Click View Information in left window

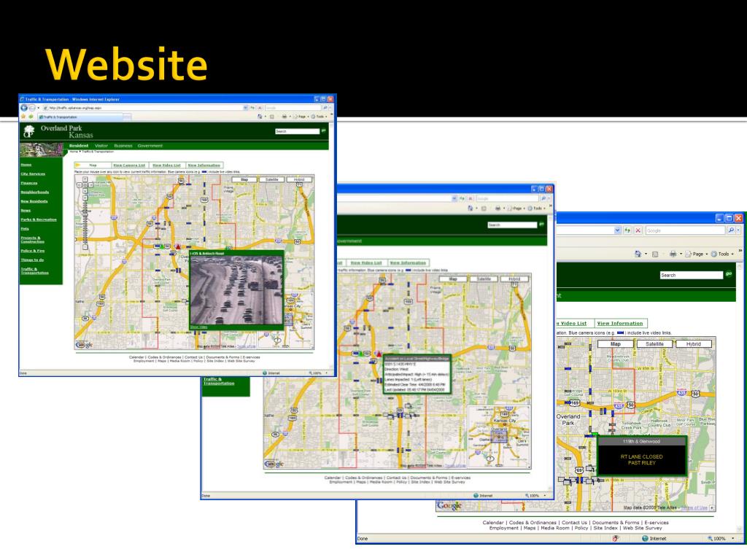tap(204, 166)
